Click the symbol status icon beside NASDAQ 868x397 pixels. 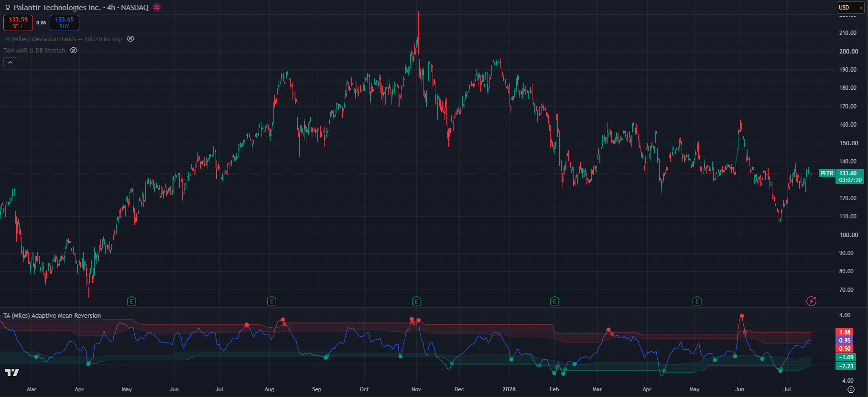(157, 7)
